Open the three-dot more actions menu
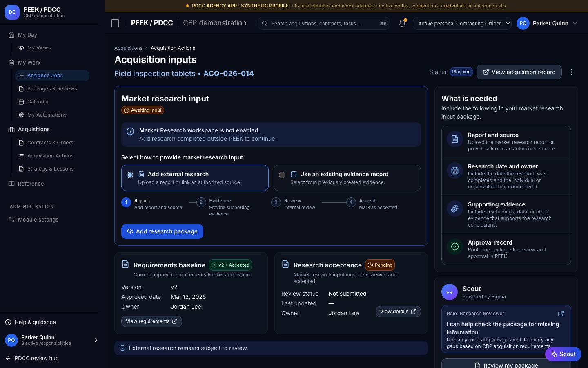Viewport: 588px width, 368px height. coord(572,72)
